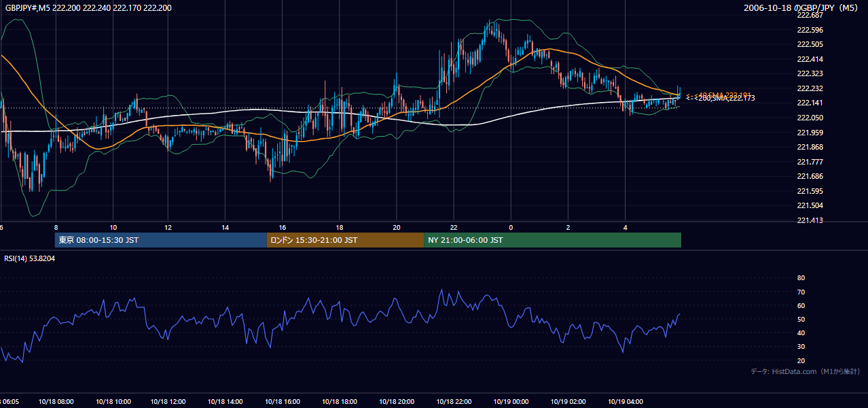Click price axis value 221.868
The height and width of the screenshot is (408, 868).
[x=810, y=147]
